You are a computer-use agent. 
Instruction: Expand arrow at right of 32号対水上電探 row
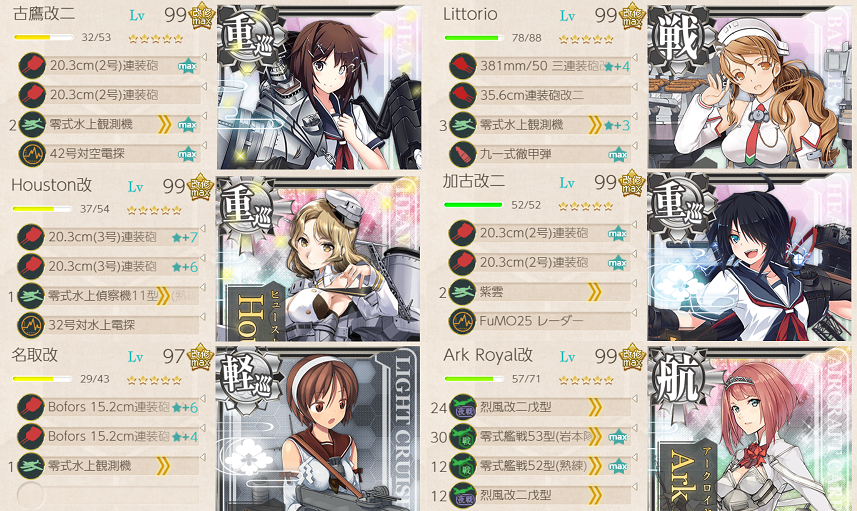[x=203, y=317]
